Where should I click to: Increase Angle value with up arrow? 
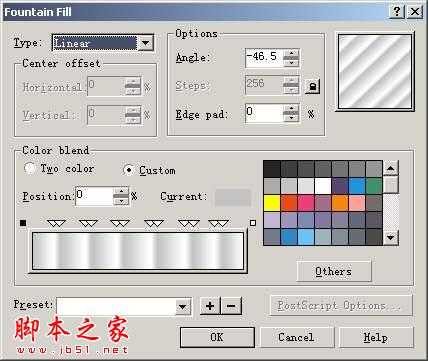click(292, 53)
